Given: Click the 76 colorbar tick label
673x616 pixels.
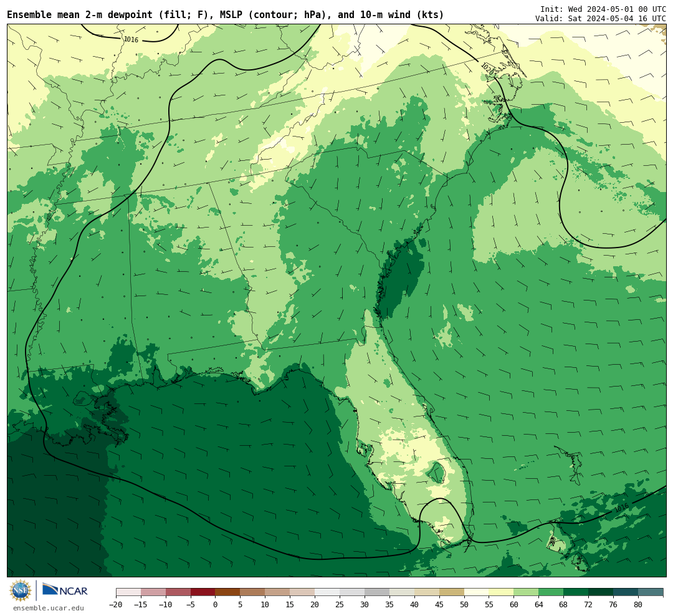Looking at the screenshot, I should click(x=614, y=605).
